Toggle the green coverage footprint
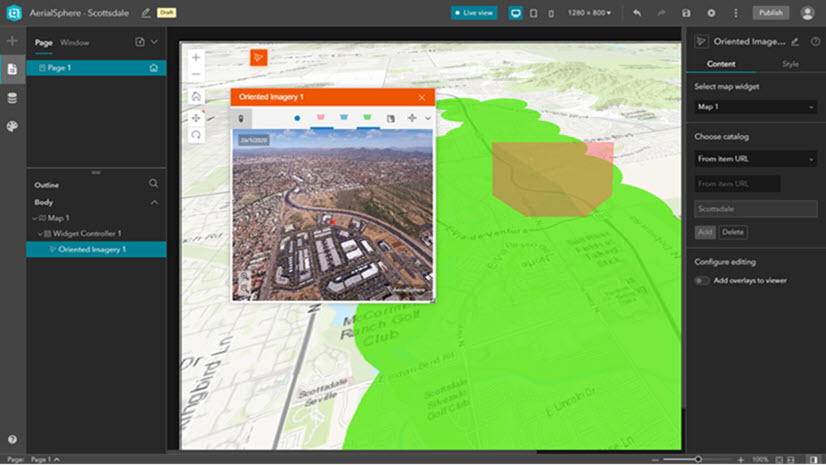Viewport: 826px width, 465px height. [367, 117]
